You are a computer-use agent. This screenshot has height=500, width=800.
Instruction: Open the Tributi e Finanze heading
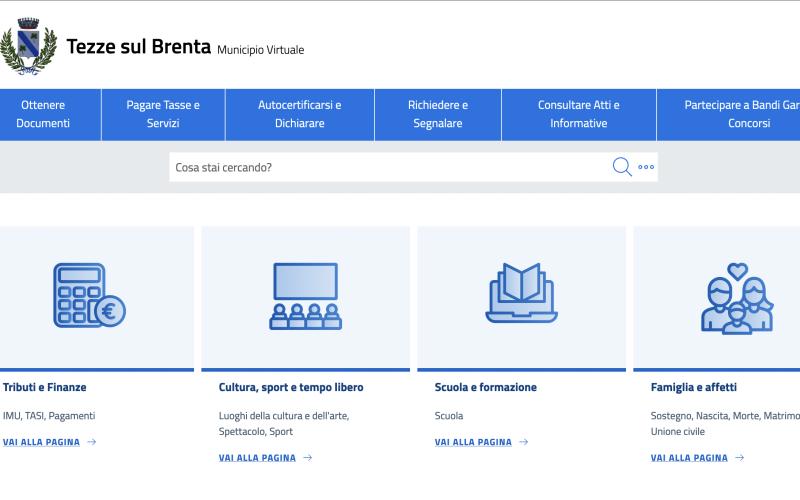[44, 387]
